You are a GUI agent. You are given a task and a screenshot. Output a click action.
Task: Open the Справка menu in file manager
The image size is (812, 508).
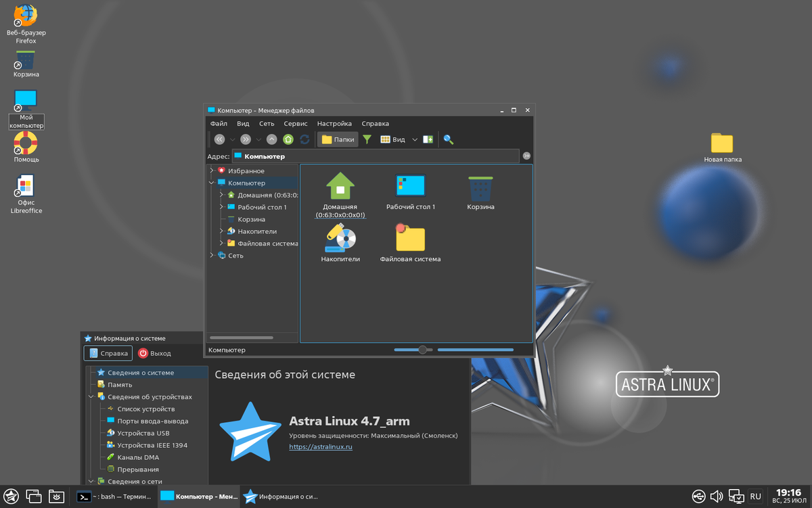click(x=375, y=124)
